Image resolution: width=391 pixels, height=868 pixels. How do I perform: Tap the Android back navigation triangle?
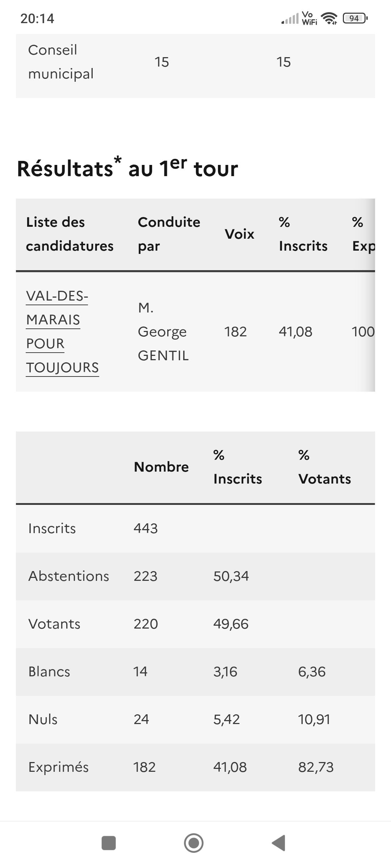tap(279, 843)
